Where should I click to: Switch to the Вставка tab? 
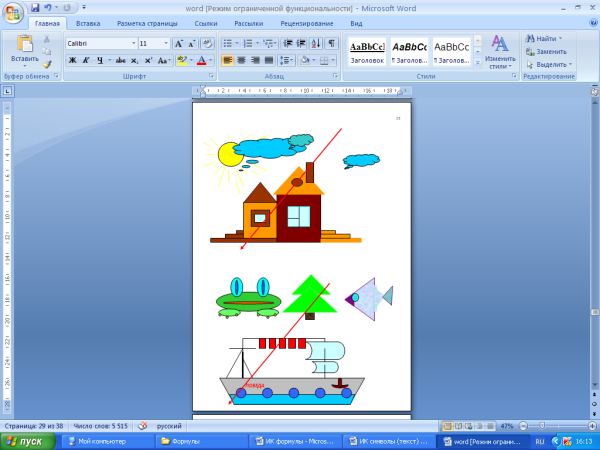(88, 22)
